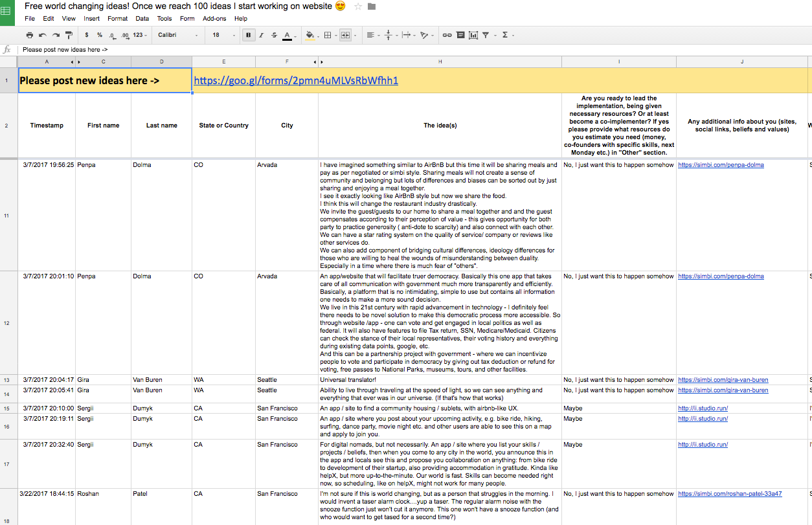Screen dimensions: 812x525
Task: Format cell as currency
Action: [87, 35]
